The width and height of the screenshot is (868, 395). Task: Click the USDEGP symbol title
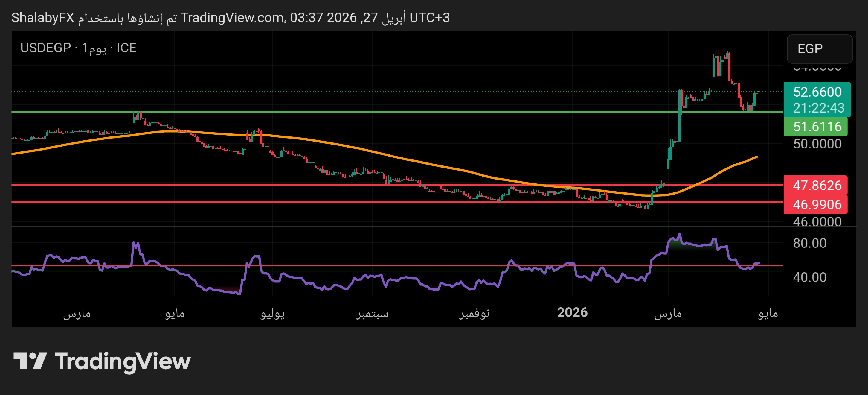(45, 48)
